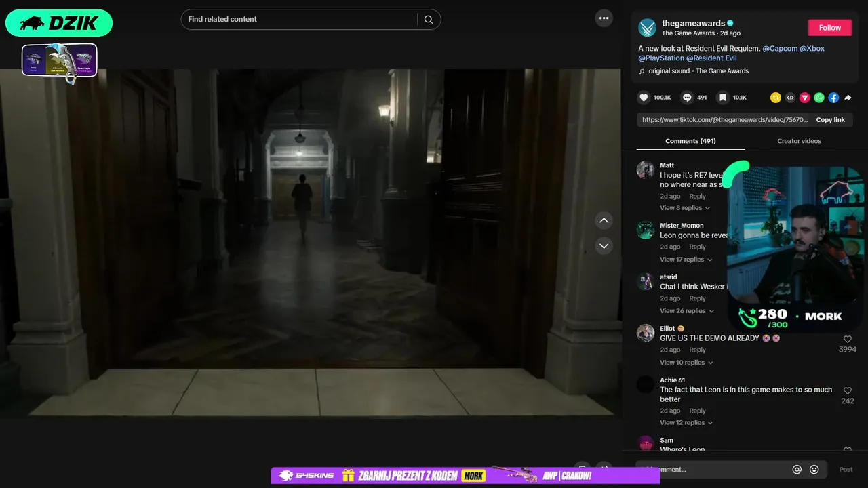Click the share arrow icon
Screen dimensions: 868x488
848,98
